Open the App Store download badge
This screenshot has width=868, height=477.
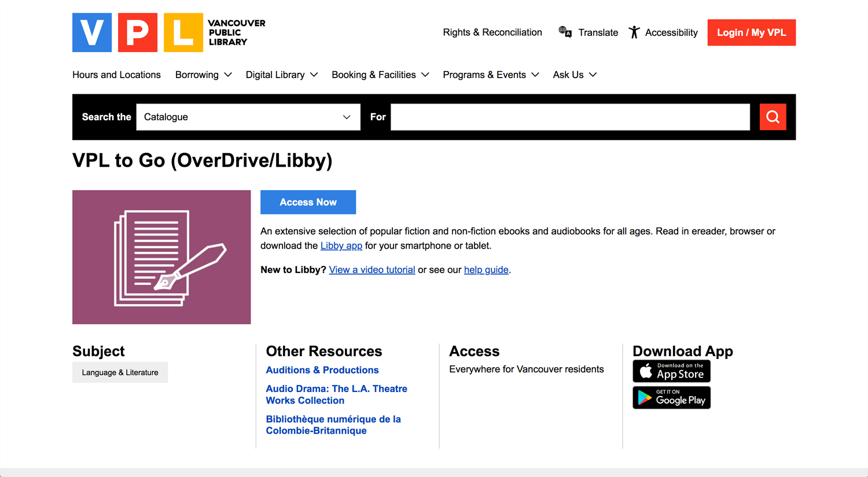[671, 371]
